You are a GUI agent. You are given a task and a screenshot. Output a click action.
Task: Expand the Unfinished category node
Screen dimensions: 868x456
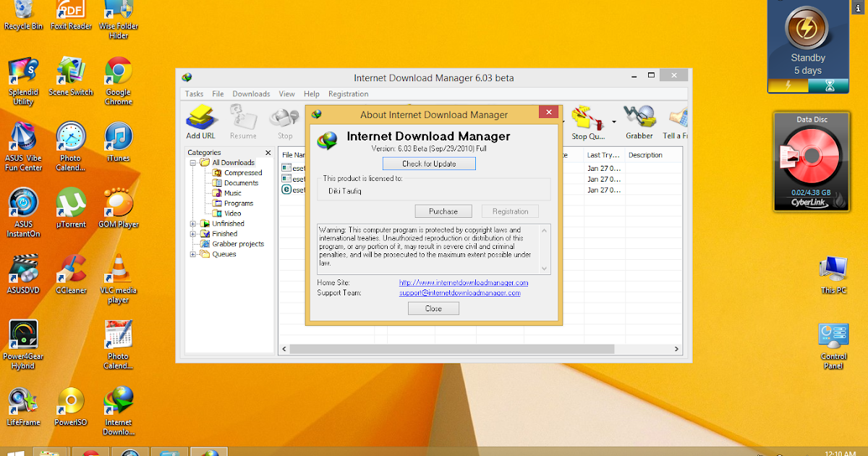(193, 224)
